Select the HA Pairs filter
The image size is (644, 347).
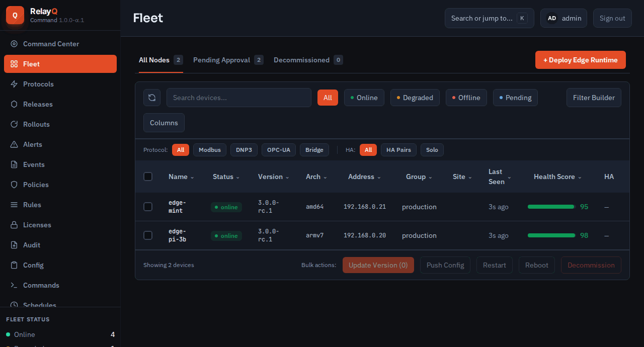398,150
